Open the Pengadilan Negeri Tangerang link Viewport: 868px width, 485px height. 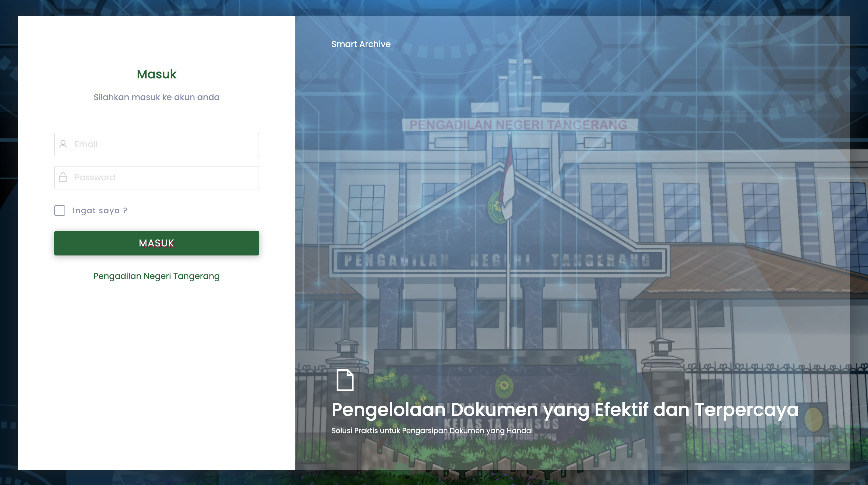(x=156, y=276)
